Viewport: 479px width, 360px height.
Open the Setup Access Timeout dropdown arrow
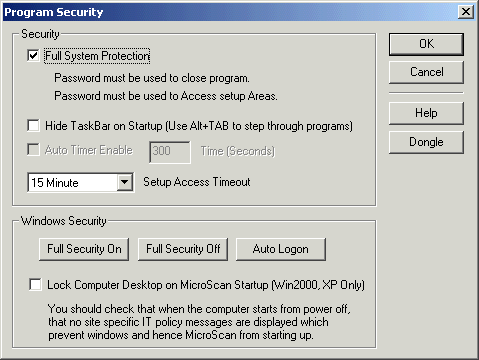coord(125,182)
